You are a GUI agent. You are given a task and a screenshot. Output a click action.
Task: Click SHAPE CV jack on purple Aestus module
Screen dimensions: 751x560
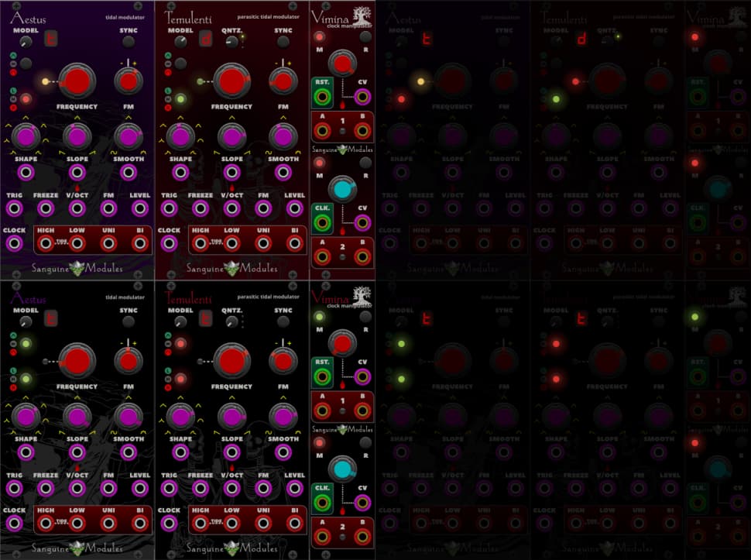26,173
